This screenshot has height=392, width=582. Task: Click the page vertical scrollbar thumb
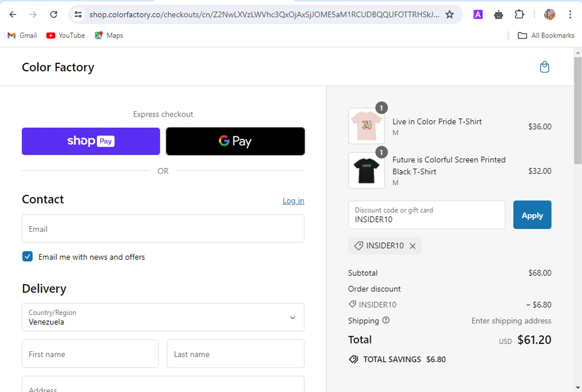coord(578,111)
